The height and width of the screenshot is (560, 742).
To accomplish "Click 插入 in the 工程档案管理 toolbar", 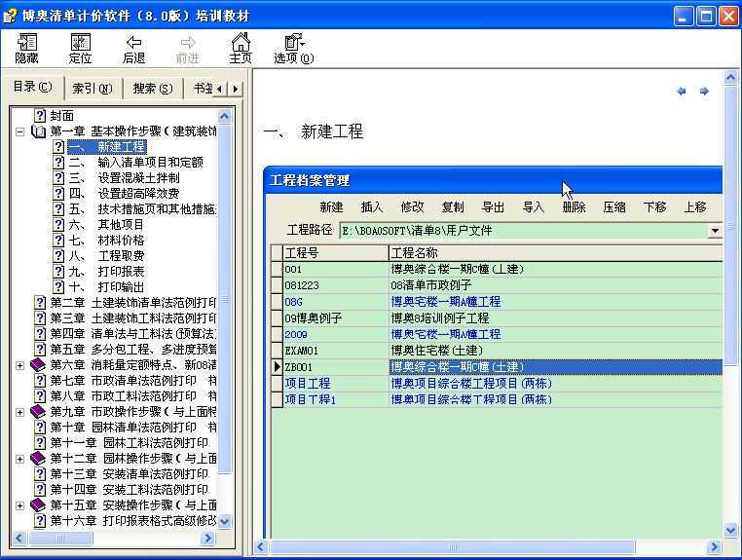I will click(371, 206).
